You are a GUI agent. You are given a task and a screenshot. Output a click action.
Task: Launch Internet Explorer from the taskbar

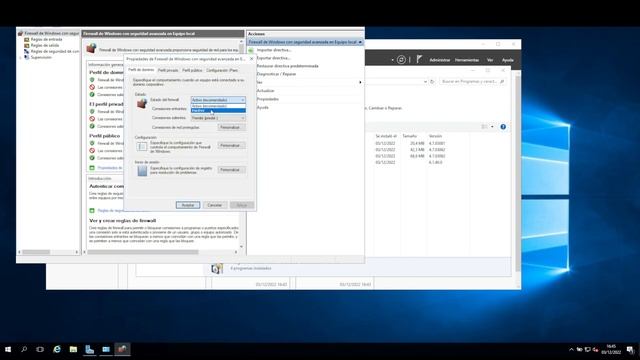[x=57, y=349]
